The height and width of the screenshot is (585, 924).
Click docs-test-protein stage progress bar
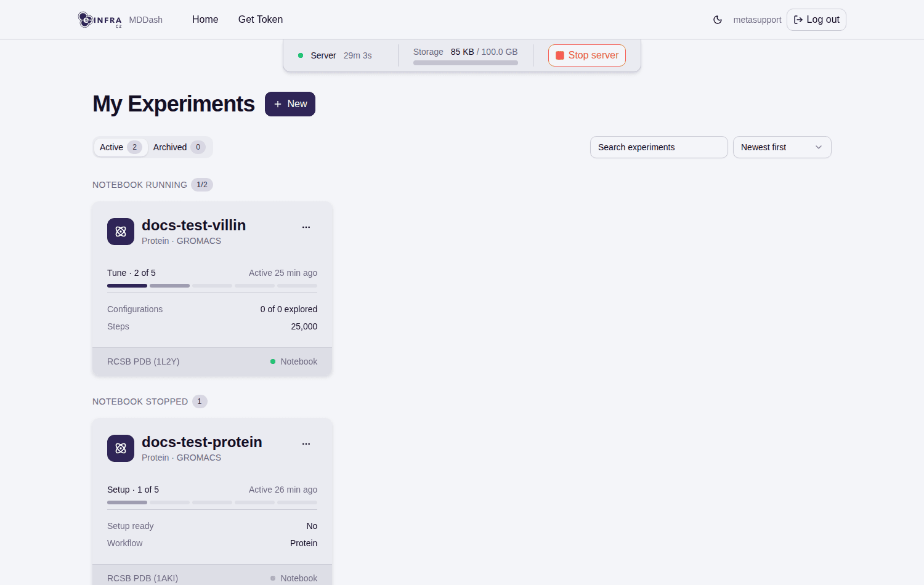212,502
